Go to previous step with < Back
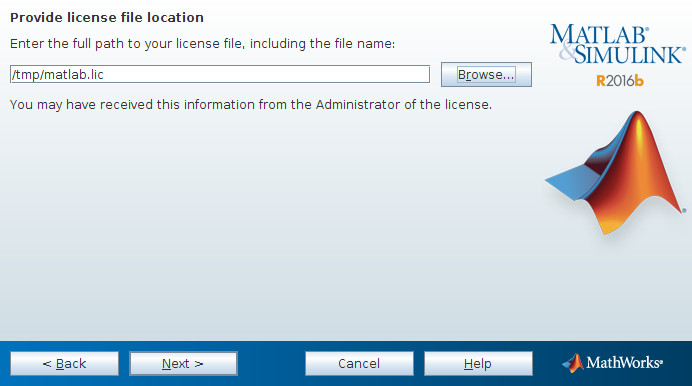Screen dimensions: 692x386 pos(64,364)
